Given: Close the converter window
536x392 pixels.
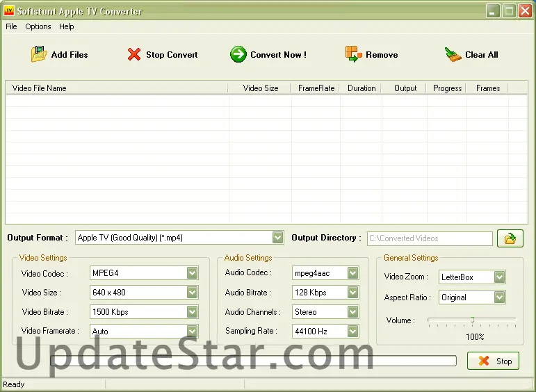Looking at the screenshot, I should [x=525, y=11].
